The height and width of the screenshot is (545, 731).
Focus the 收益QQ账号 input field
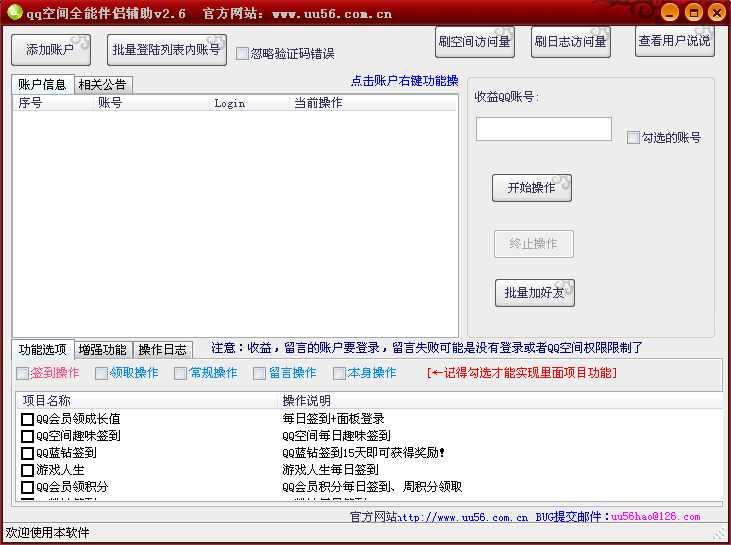[544, 129]
